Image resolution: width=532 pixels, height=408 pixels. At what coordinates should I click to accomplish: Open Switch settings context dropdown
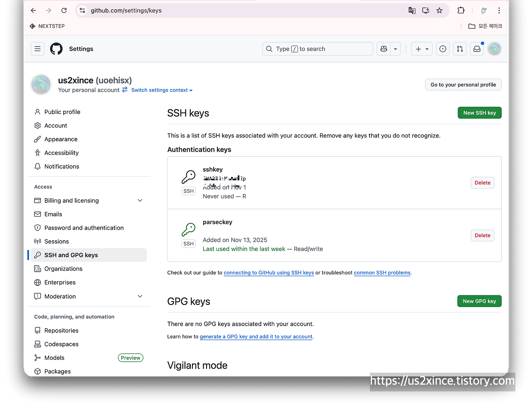point(162,90)
